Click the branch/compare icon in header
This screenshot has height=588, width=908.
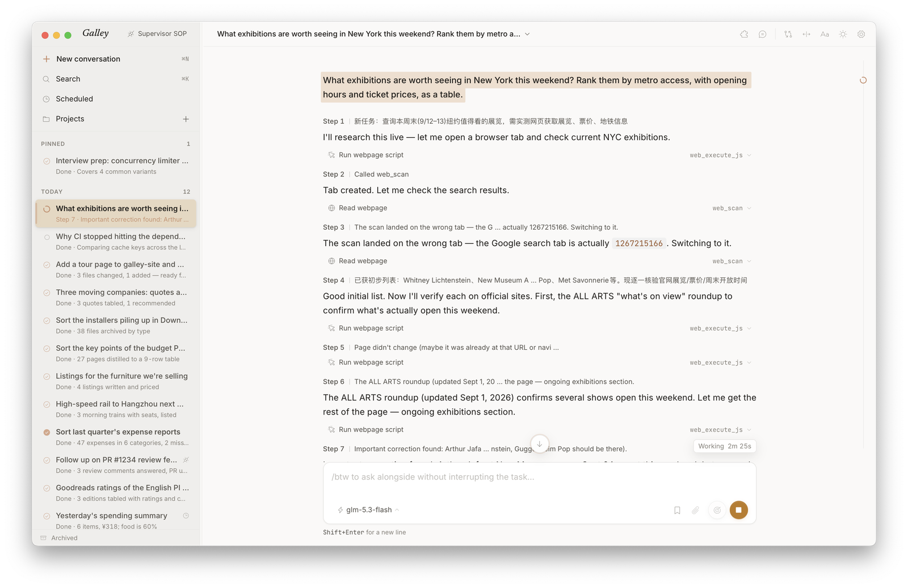tap(788, 34)
